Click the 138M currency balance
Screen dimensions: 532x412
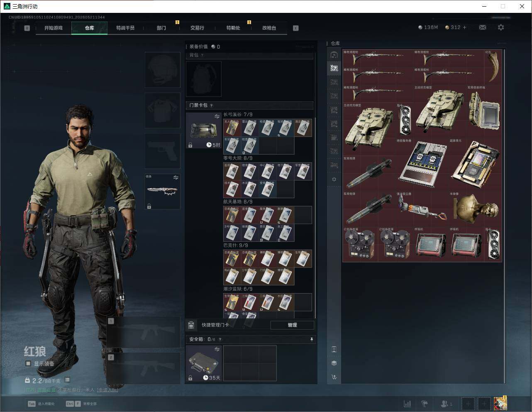[428, 27]
